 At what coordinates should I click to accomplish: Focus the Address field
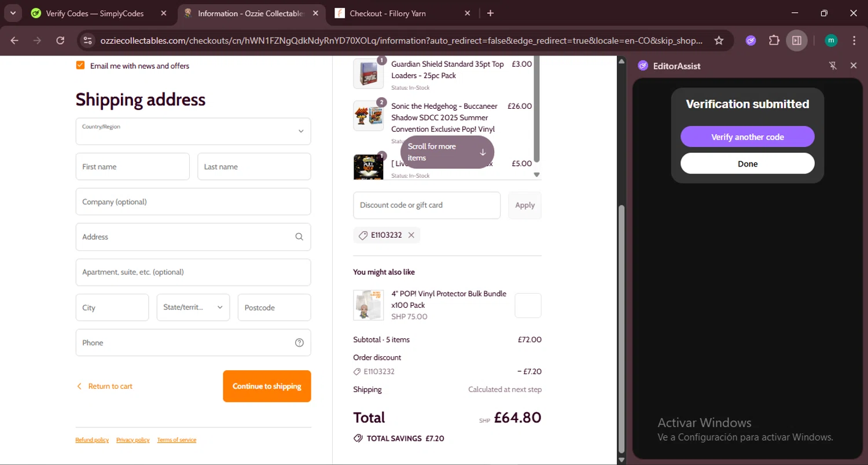[193, 237]
